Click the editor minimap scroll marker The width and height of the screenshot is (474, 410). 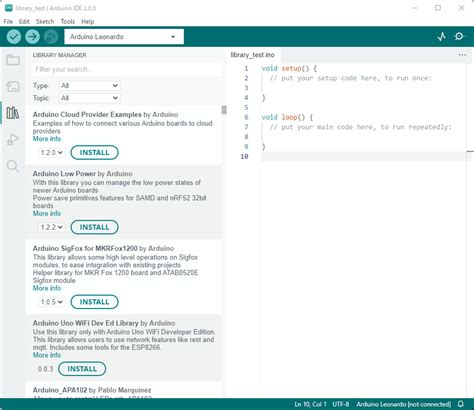pos(470,152)
